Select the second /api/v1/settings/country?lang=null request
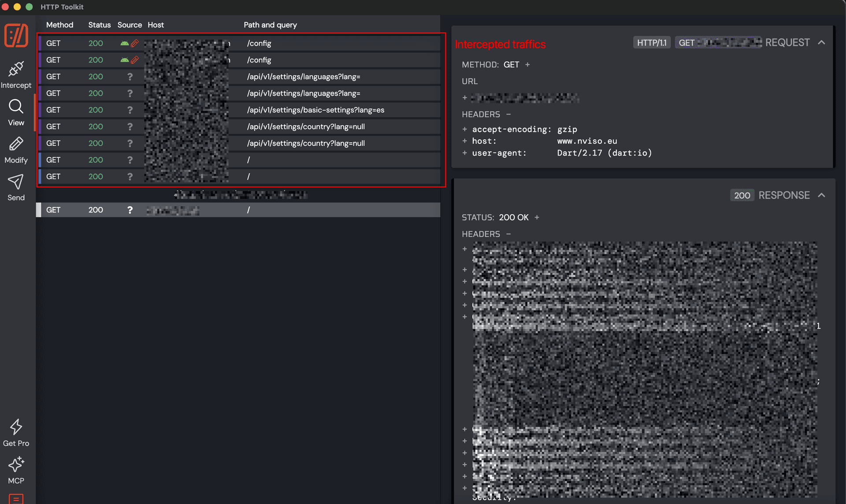This screenshot has width=846, height=504. pyautogui.click(x=240, y=143)
